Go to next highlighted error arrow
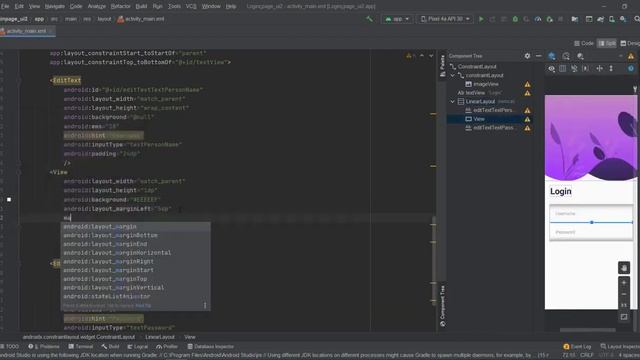This screenshot has height=360, width=640. pos(431,56)
